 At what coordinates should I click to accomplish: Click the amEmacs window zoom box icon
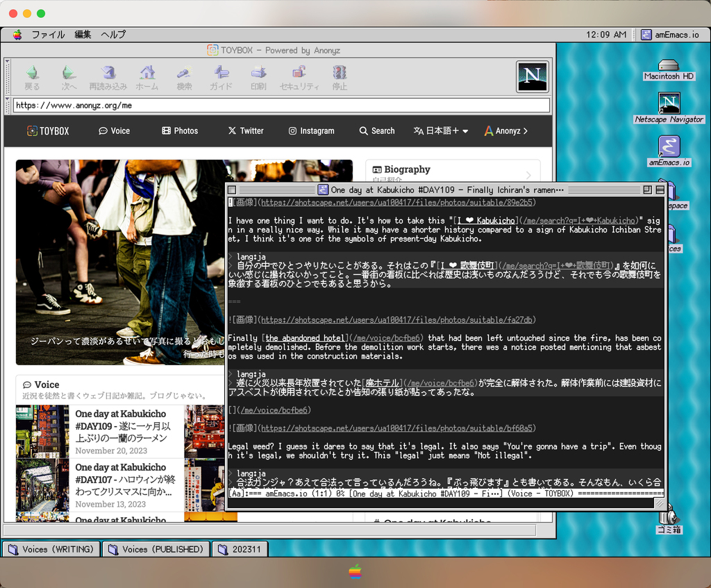648,190
